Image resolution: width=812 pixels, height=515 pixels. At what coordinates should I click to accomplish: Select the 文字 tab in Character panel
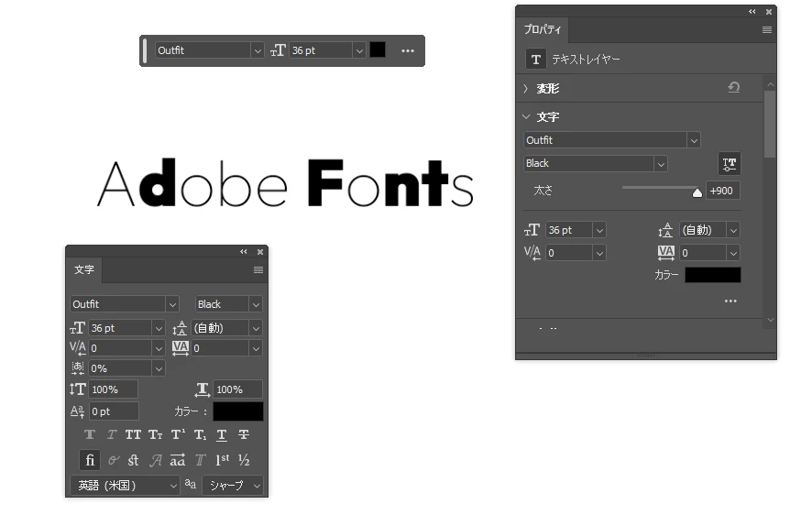tap(84, 269)
